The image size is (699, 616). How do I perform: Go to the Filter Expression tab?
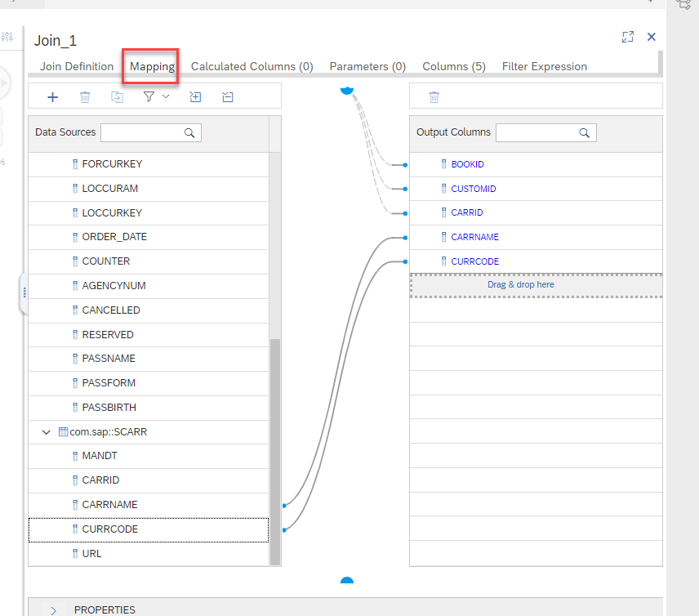544,66
